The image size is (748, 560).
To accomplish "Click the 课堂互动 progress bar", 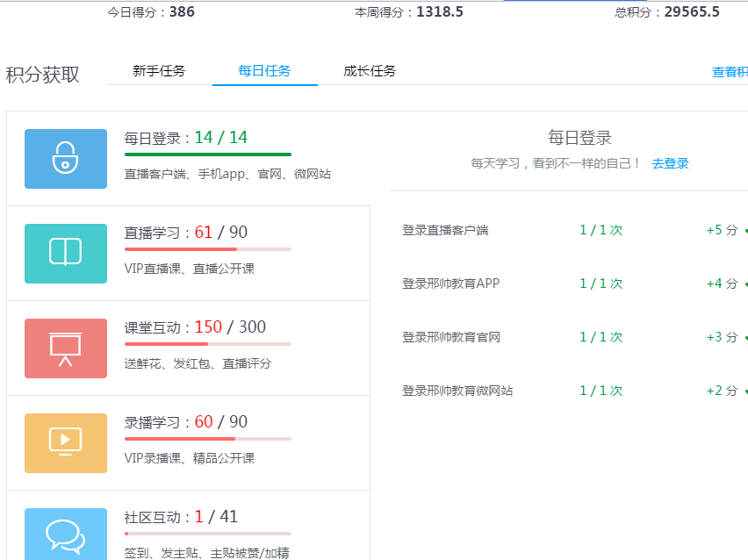I will click(x=207, y=344).
